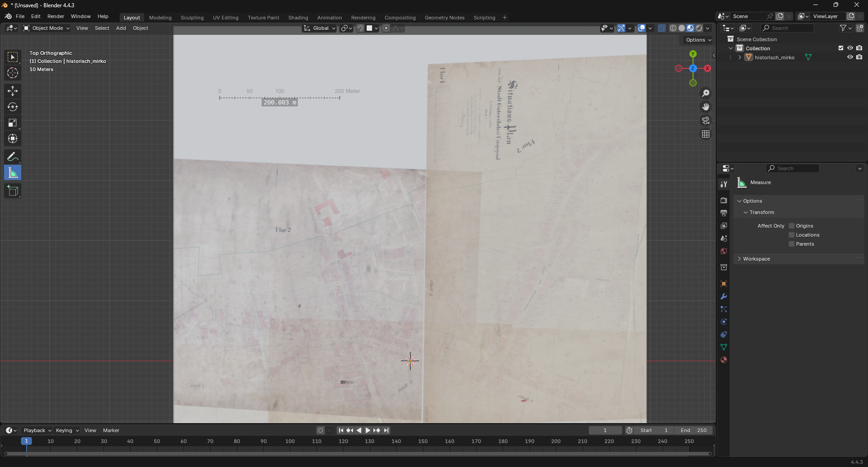Switch to orthographic/perspective grid view icon
This screenshot has width=868, height=467.
tap(706, 134)
